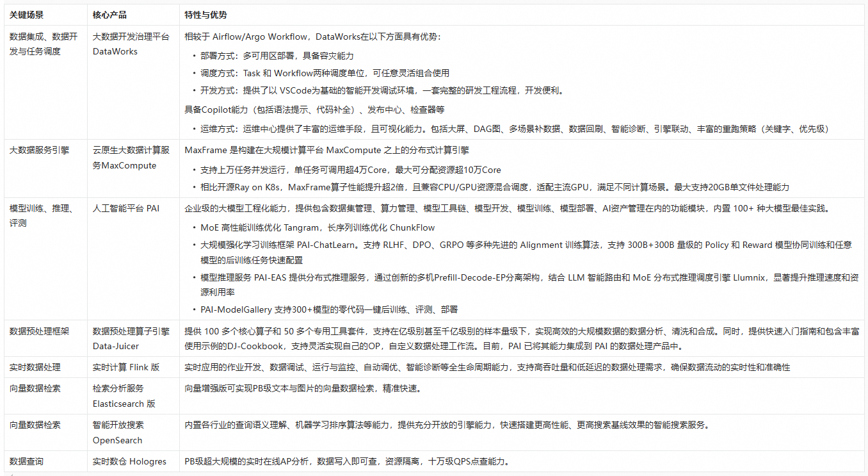Select the 检索分析服务 Elasticsearch 版 product cell
This screenshot has width=868, height=476.
tap(133, 396)
